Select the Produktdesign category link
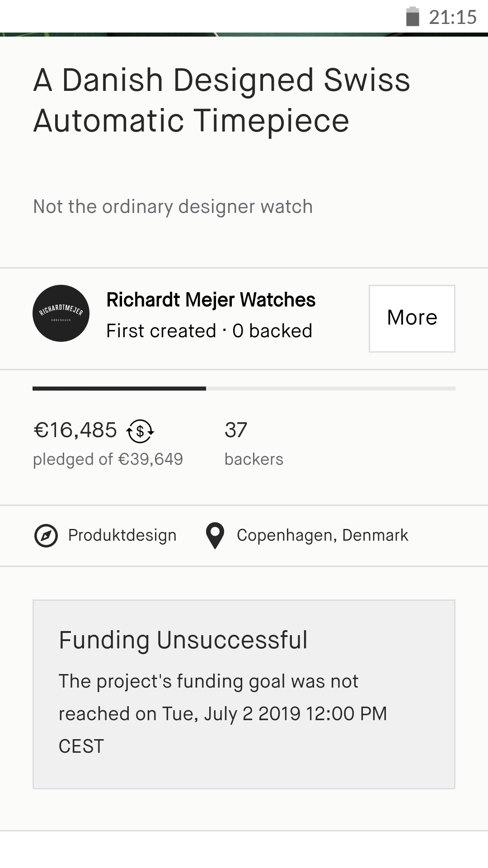Image resolution: width=488 pixels, height=868 pixels. (x=122, y=535)
